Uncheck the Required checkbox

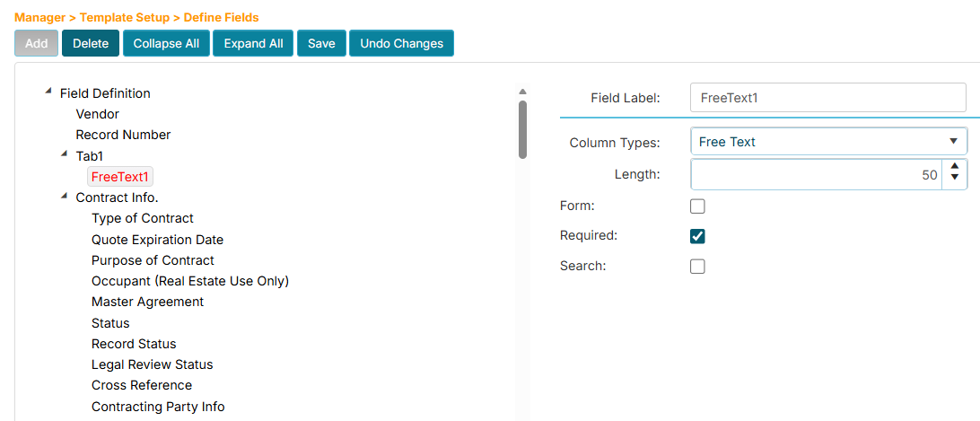pyautogui.click(x=697, y=236)
